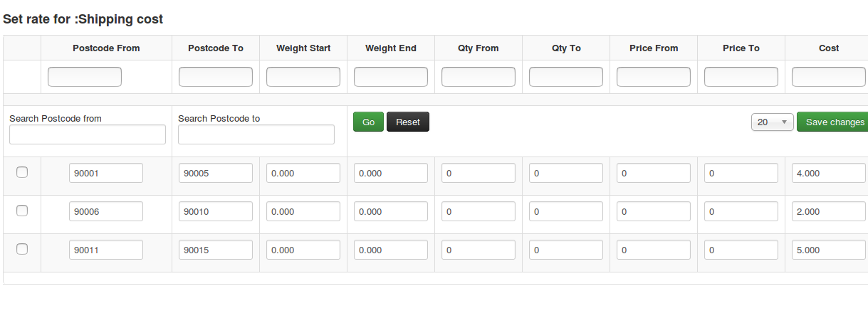868x318 pixels.
Task: Tick the checkbox for postcode 90006 row
Action: [x=22, y=211]
